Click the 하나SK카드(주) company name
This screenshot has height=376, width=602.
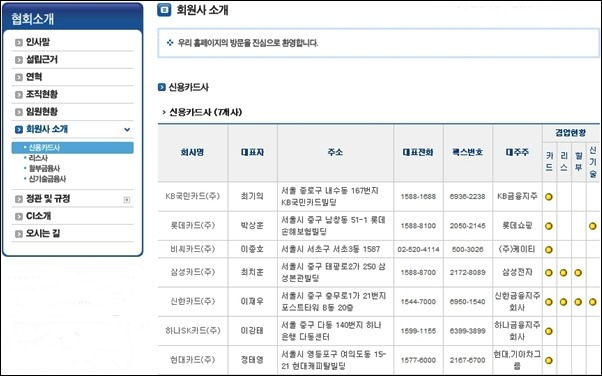(x=193, y=331)
